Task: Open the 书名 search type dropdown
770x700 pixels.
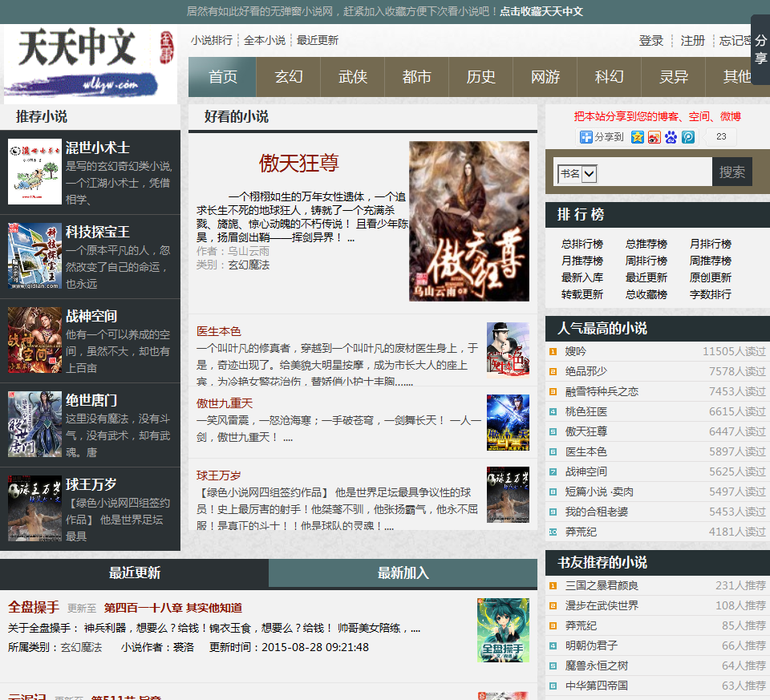Action: [577, 174]
